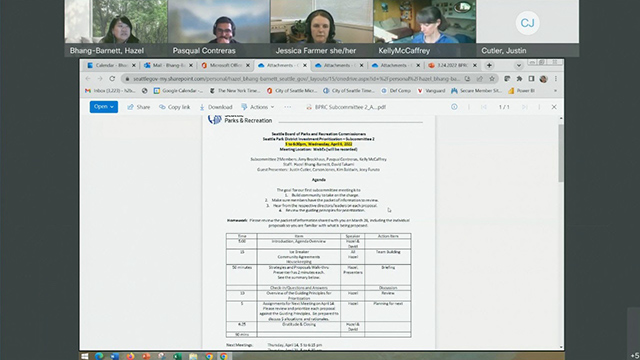Click the blue Open button
The height and width of the screenshot is (360, 640).
104,107
